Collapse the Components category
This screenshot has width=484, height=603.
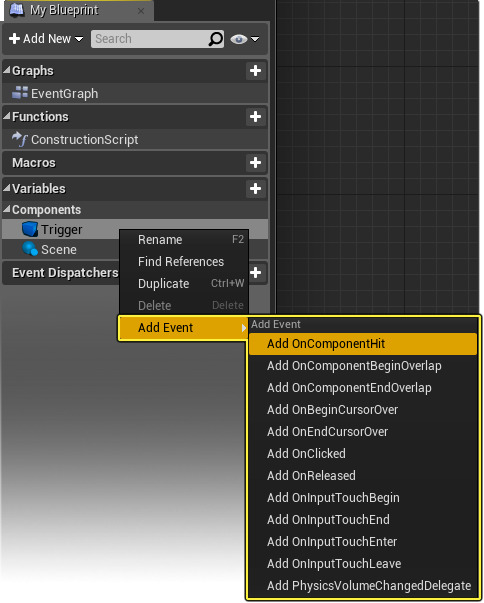(x=7, y=210)
